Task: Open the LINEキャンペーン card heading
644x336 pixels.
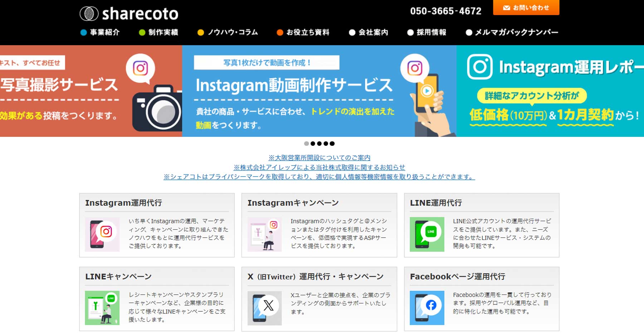Action: 118,277
